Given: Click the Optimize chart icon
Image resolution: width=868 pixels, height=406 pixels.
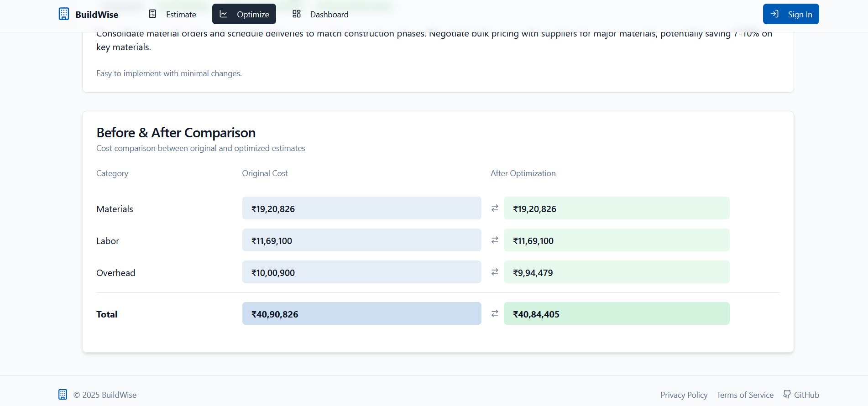Looking at the screenshot, I should 224,14.
